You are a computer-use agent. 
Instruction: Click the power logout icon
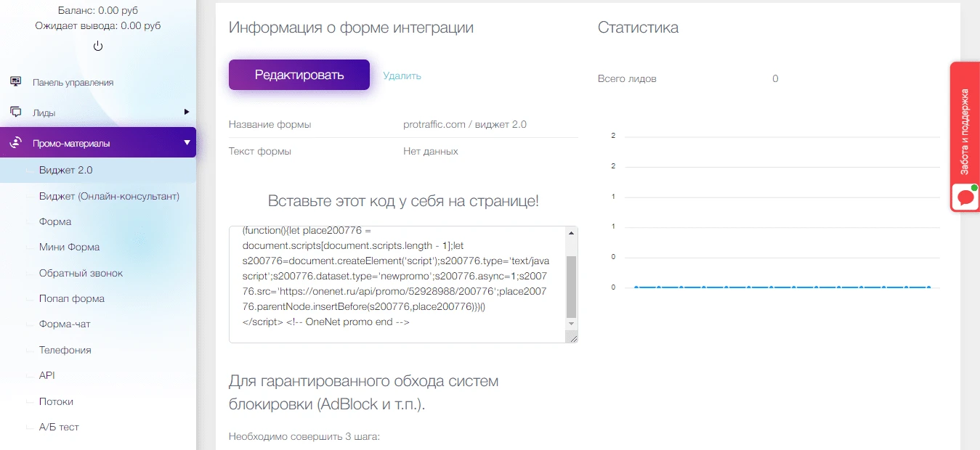coord(98,46)
